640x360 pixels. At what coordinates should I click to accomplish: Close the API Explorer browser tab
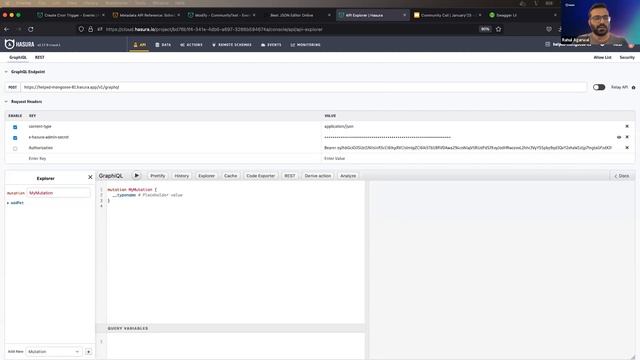tap(404, 15)
